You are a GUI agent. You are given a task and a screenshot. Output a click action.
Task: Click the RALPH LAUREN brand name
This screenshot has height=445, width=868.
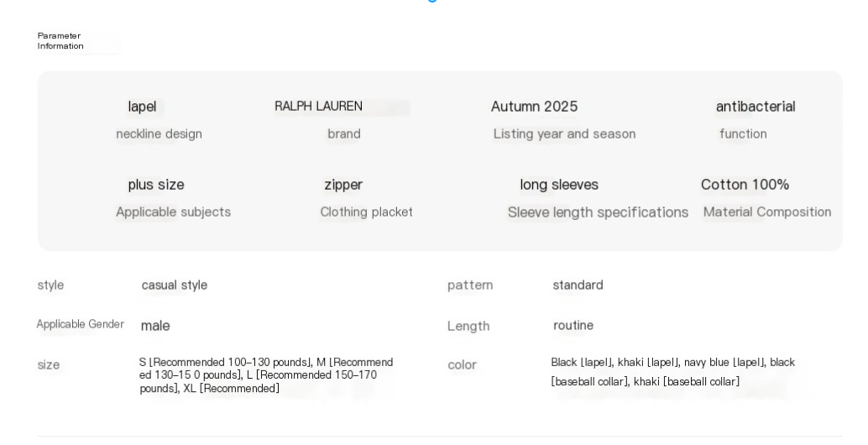click(x=318, y=107)
